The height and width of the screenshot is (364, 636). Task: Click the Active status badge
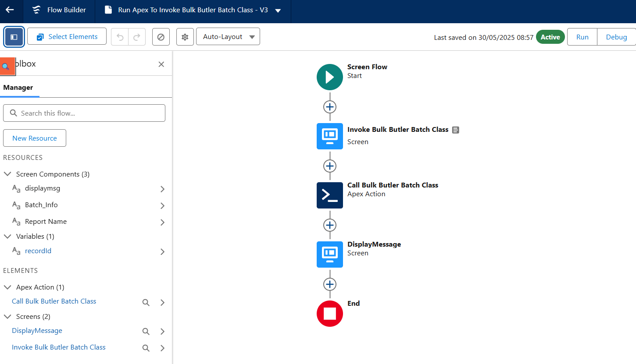(x=550, y=37)
